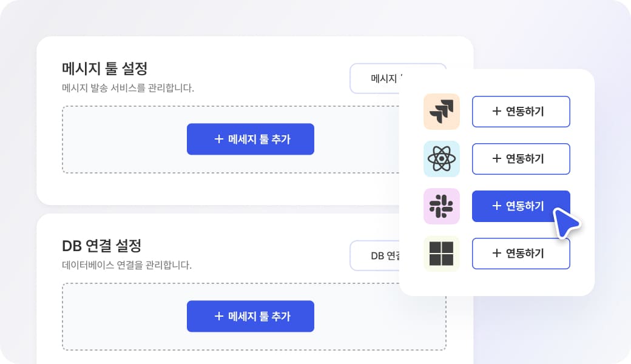The image size is (631, 364).
Task: Select the DB 연결 설정 heading
Action: (x=102, y=246)
